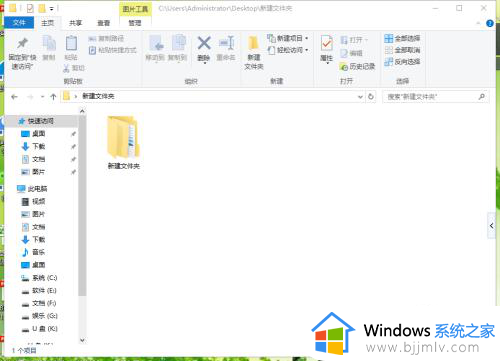
Task: Click the Cut scissors icon
Action: 66,68
